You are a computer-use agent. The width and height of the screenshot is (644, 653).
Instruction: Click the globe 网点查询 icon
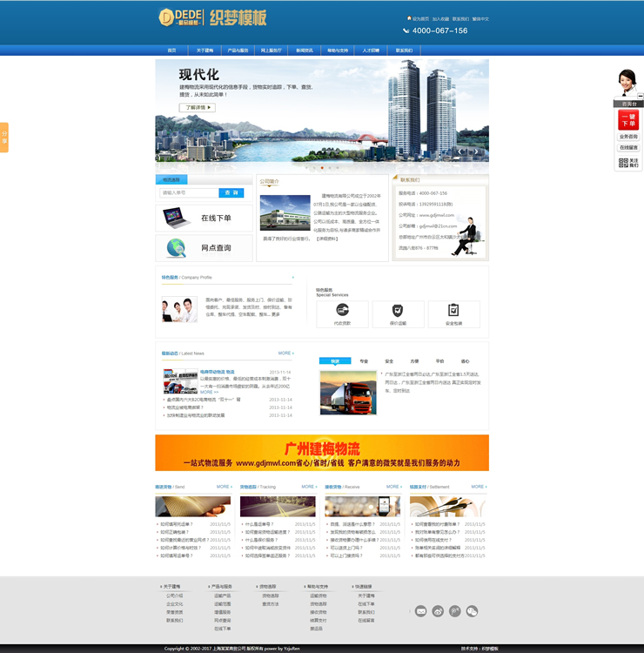pos(176,247)
